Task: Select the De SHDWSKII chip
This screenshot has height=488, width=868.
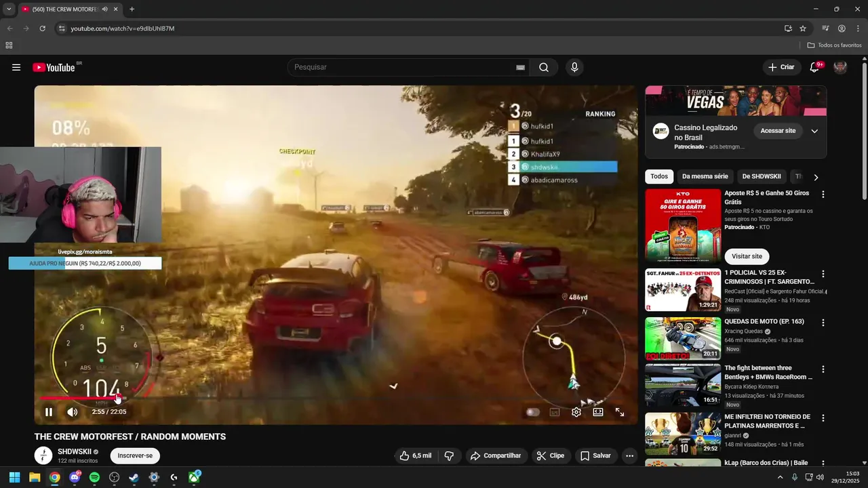Action: (x=762, y=176)
